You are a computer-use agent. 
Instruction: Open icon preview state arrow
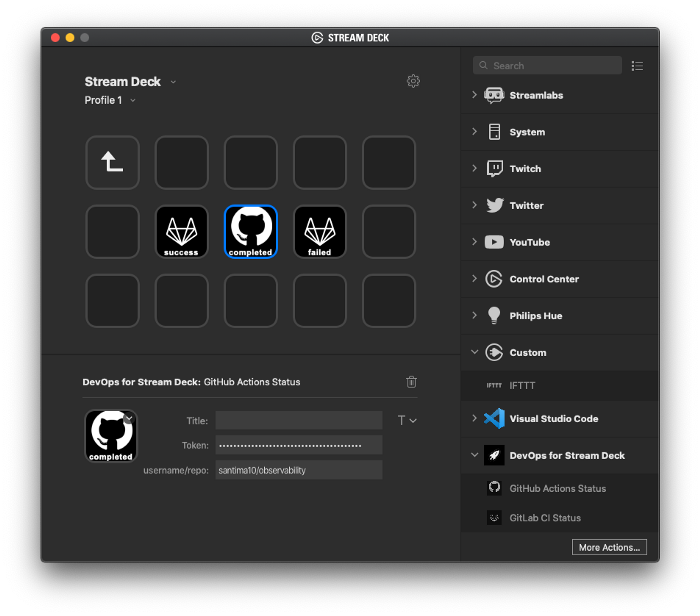tap(129, 418)
